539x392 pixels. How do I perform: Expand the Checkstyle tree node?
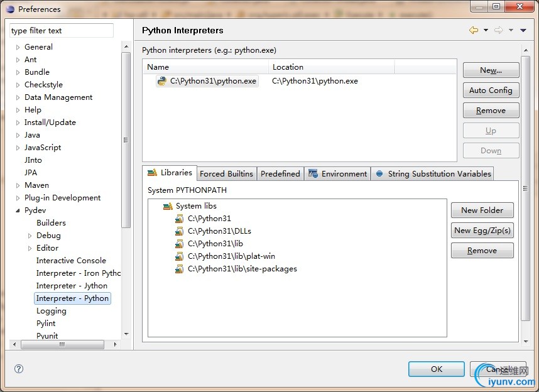point(18,85)
